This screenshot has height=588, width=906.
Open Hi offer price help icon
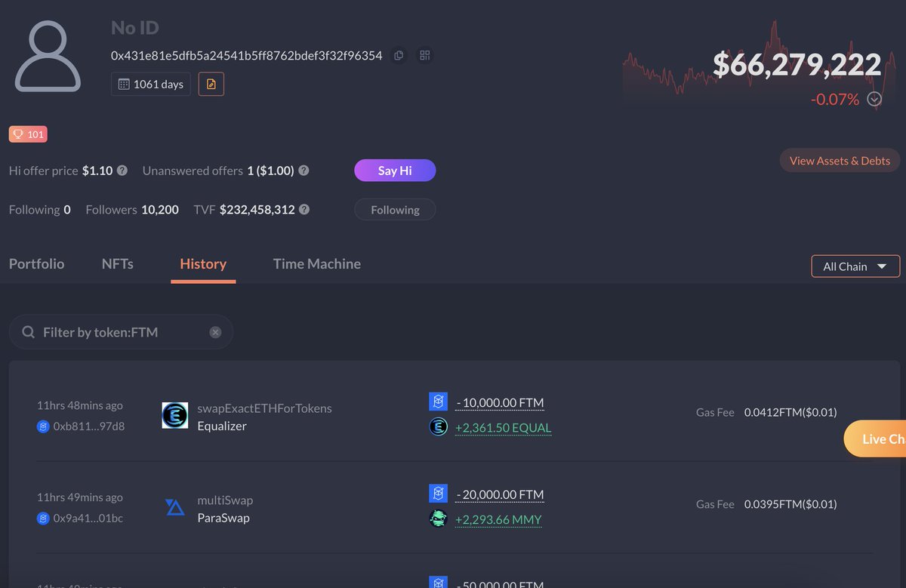(x=122, y=171)
